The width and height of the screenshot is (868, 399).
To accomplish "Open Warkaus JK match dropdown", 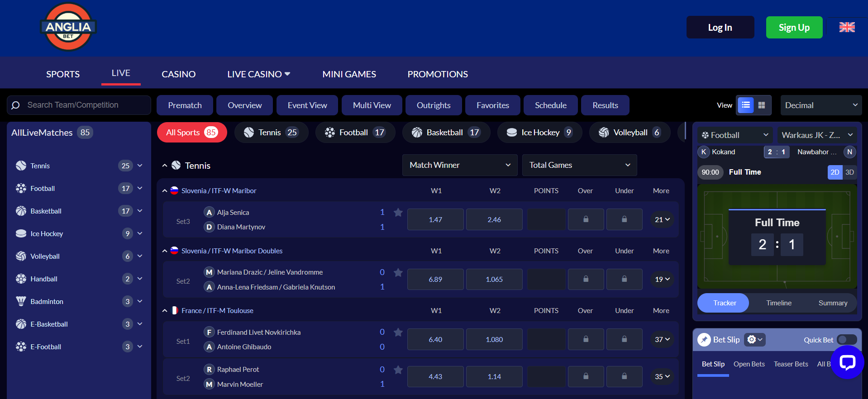I will 817,135.
